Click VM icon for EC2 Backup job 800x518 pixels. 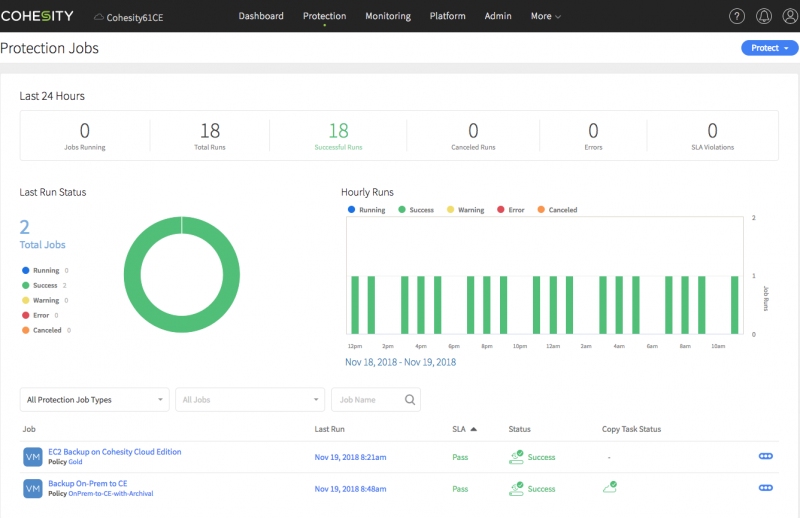tap(33, 457)
